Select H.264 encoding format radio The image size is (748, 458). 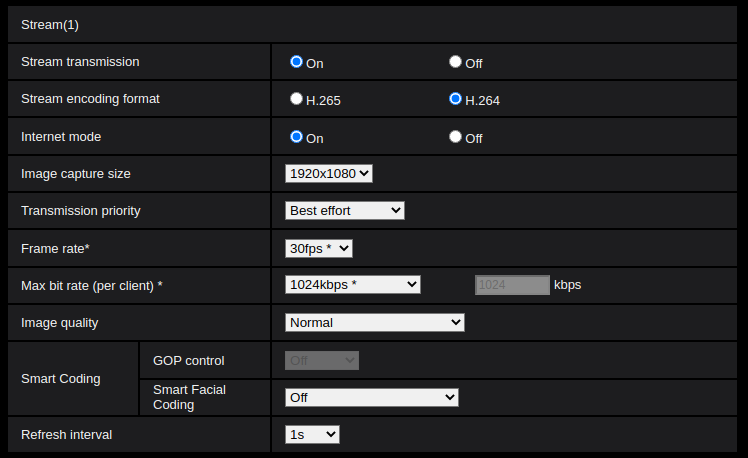[455, 99]
